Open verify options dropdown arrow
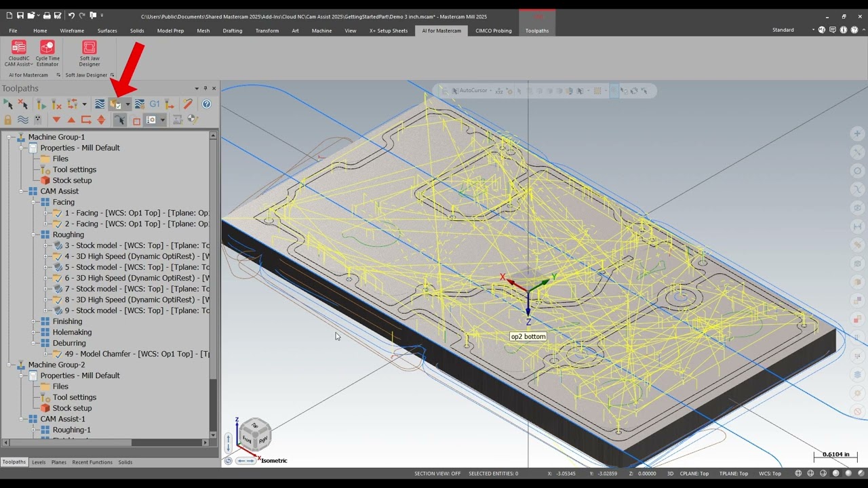Screen dimensions: 868x488 127,104
